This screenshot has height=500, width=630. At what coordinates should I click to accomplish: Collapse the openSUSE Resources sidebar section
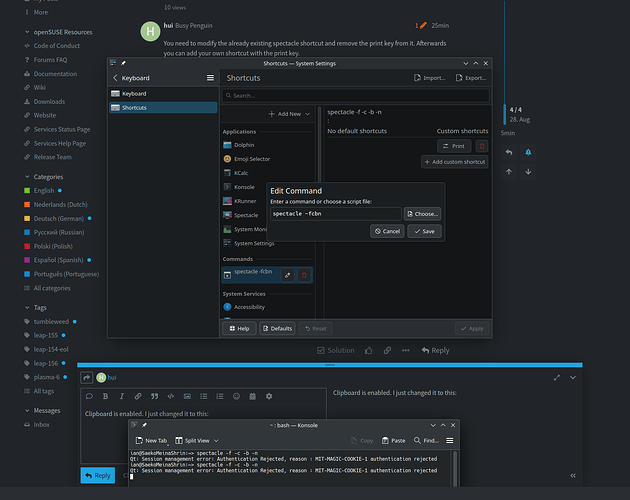pos(58,32)
